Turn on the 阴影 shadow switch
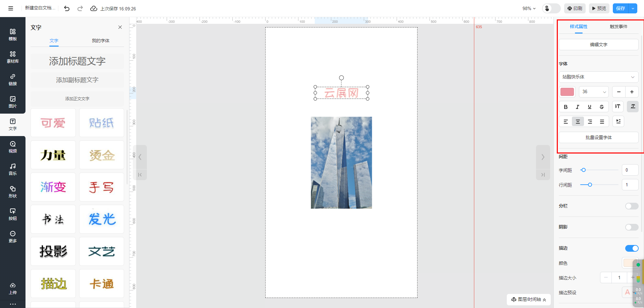Screen dimensions: 644x308 [632, 227]
